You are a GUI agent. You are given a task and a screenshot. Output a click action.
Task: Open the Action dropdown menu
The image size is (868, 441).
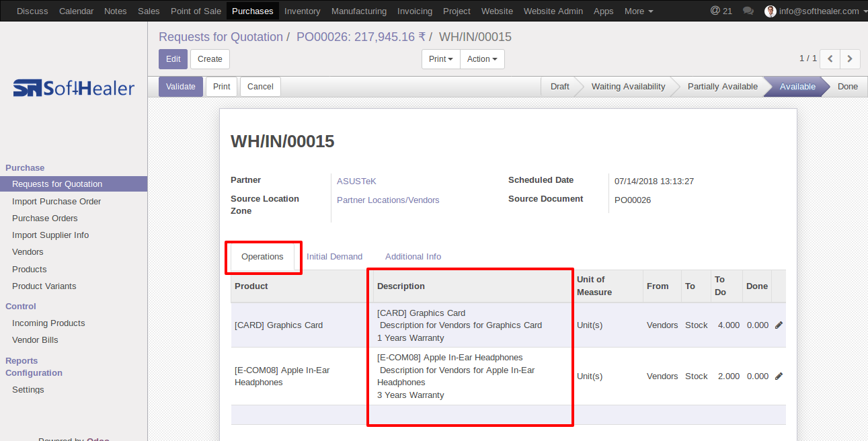tap(482, 59)
